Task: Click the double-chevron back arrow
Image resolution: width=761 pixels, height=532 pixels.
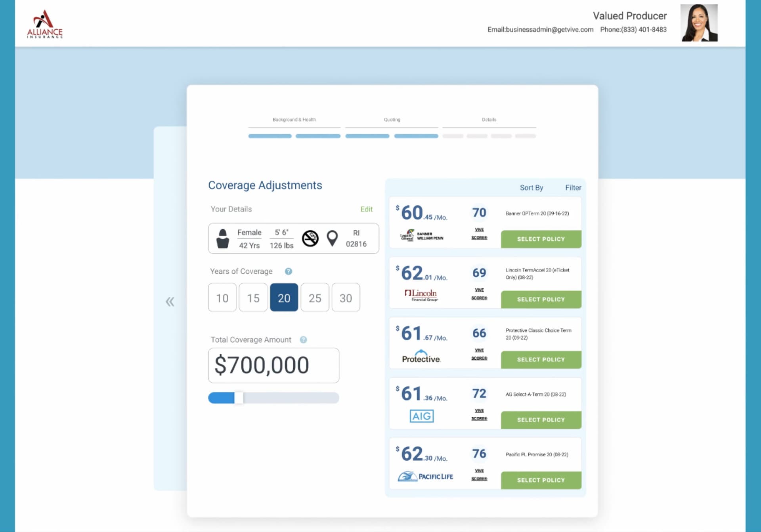Action: pos(170,302)
